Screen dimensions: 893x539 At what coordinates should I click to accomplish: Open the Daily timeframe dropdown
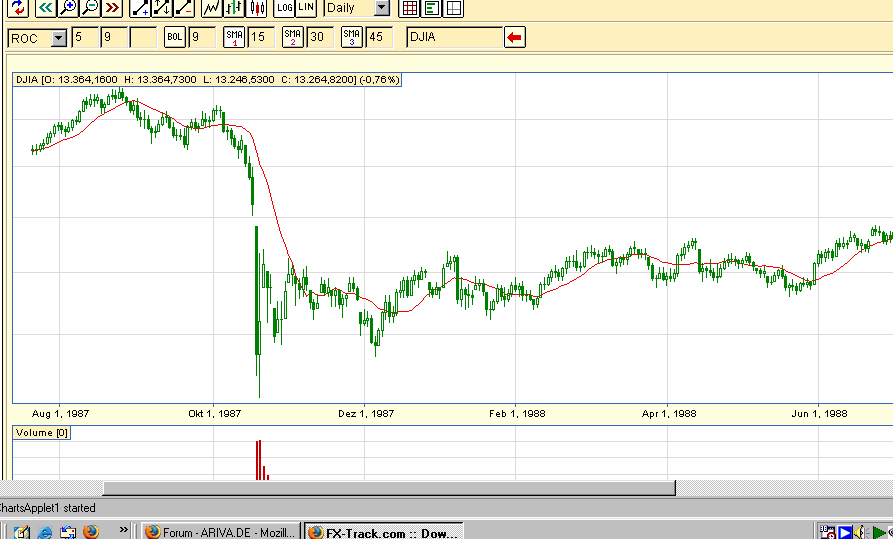(383, 8)
